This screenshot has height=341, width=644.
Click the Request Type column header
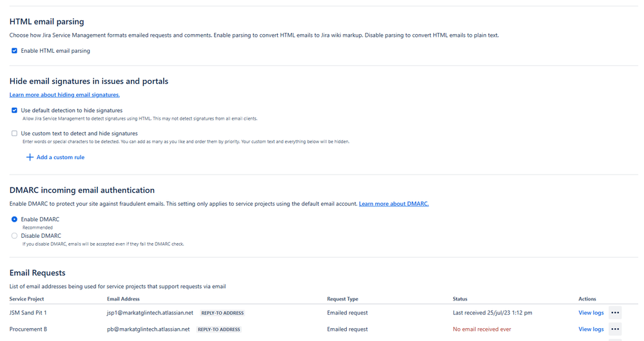(342, 298)
